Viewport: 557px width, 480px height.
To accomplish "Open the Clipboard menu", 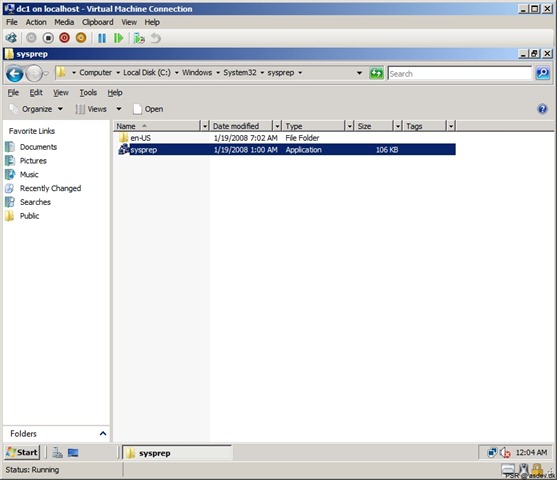I will pyautogui.click(x=98, y=22).
